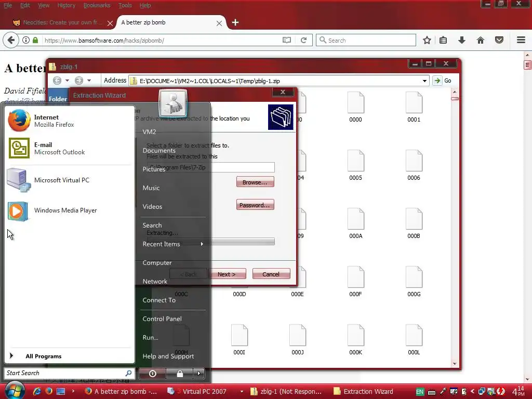Open Windows Media Player from Start menu
The height and width of the screenshot is (399, 532).
point(69,210)
